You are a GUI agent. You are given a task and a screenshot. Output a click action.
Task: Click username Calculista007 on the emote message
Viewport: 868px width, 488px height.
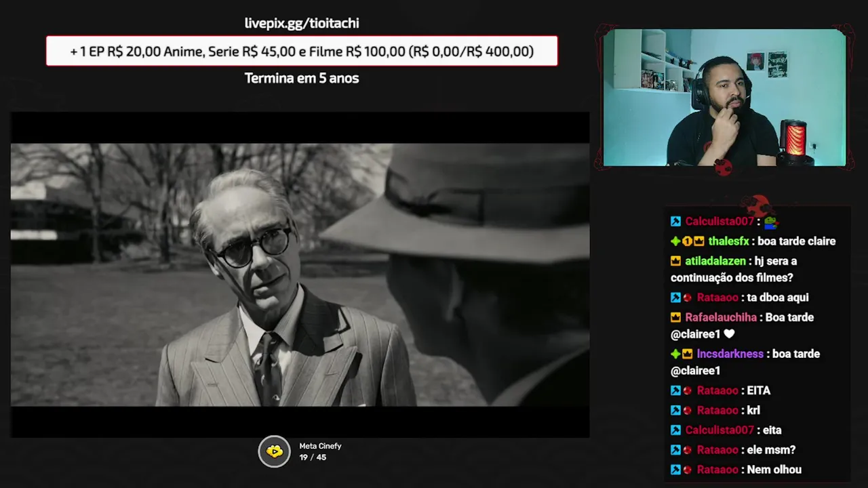click(719, 222)
